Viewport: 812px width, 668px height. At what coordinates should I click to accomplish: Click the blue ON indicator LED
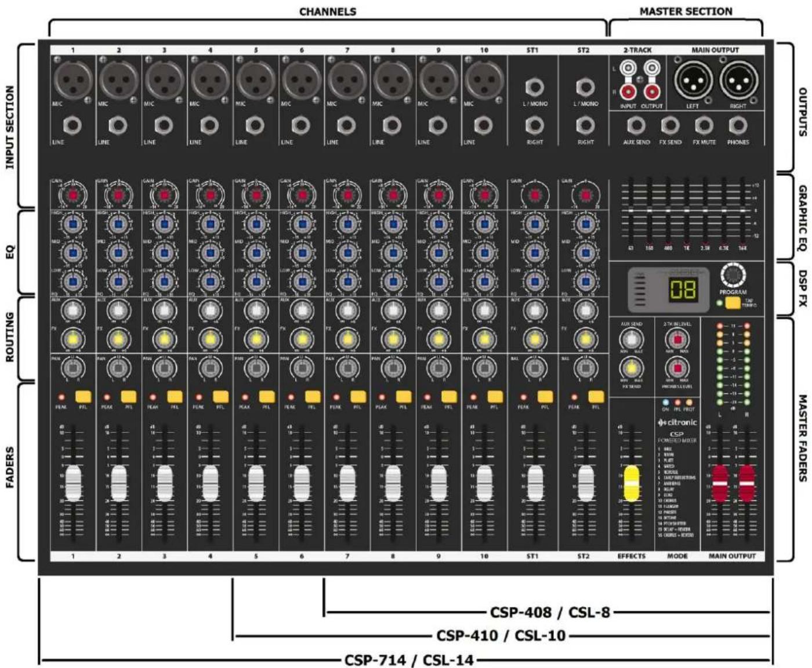[665, 402]
